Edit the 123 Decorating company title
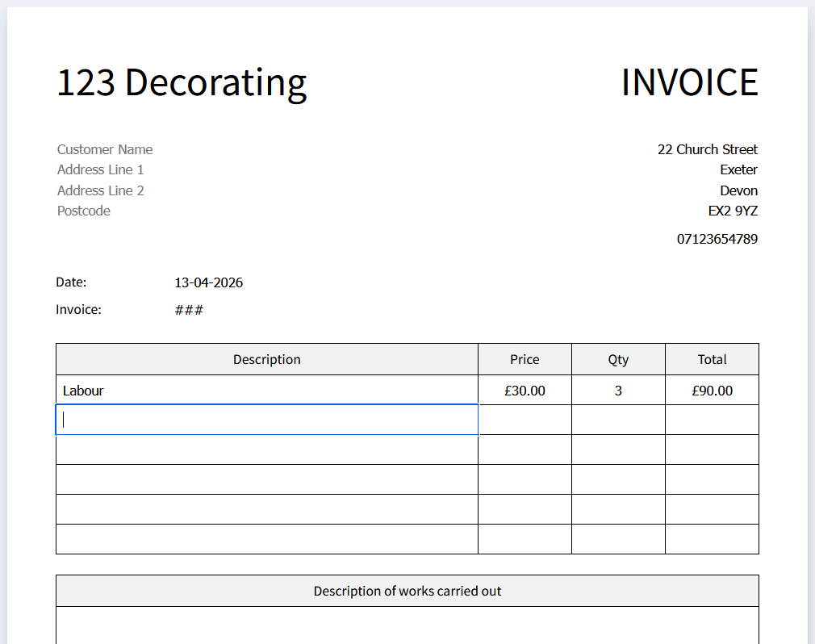The width and height of the screenshot is (815, 644). 182,82
